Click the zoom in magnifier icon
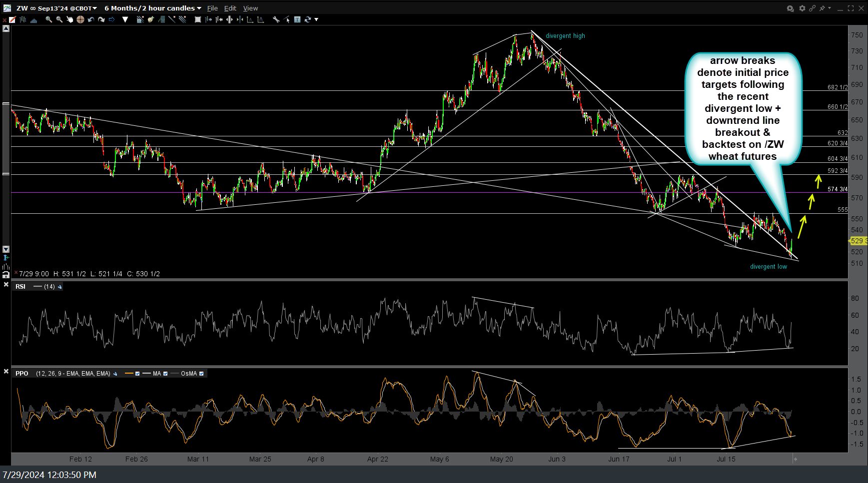The image size is (868, 483). 48,19
